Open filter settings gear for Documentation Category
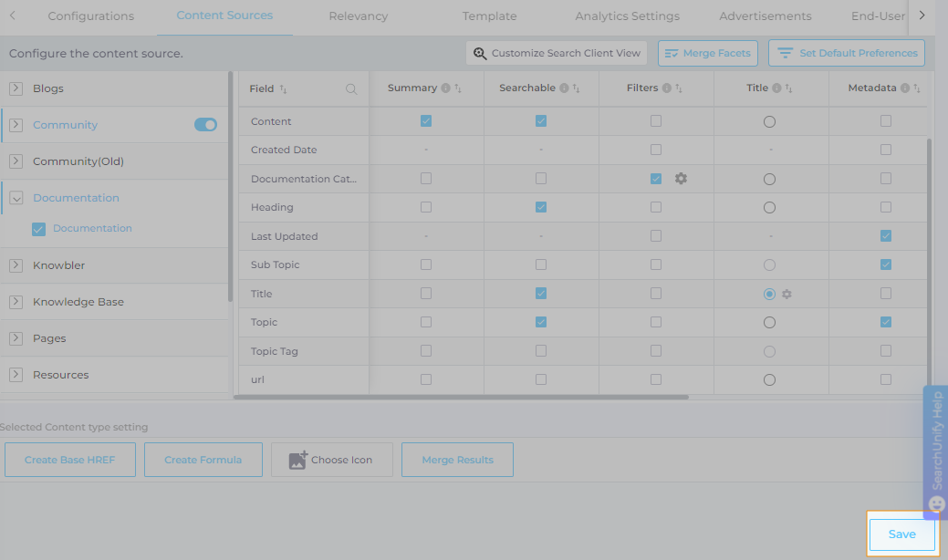The width and height of the screenshot is (948, 560). pos(681,179)
